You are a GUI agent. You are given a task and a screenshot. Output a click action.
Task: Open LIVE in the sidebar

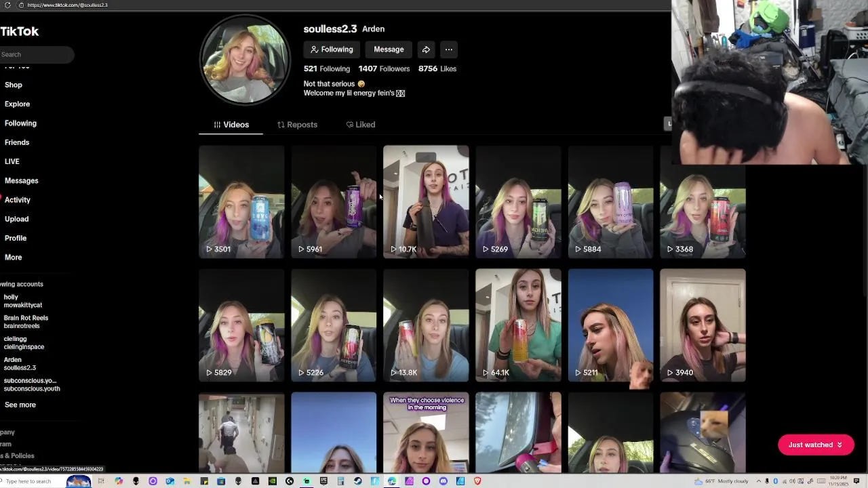pos(12,161)
